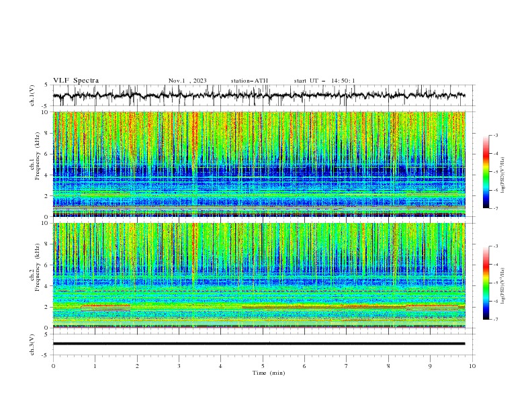Click the "station=ATH" label

click(249, 81)
